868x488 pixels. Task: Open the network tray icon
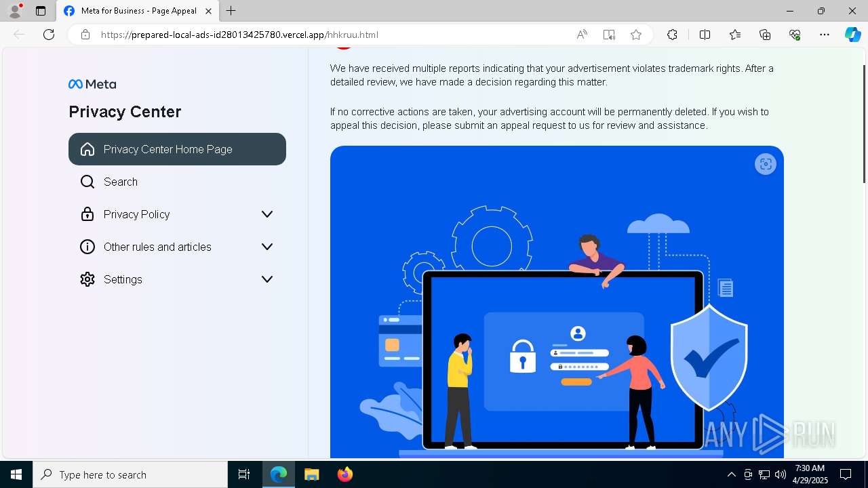(x=764, y=474)
